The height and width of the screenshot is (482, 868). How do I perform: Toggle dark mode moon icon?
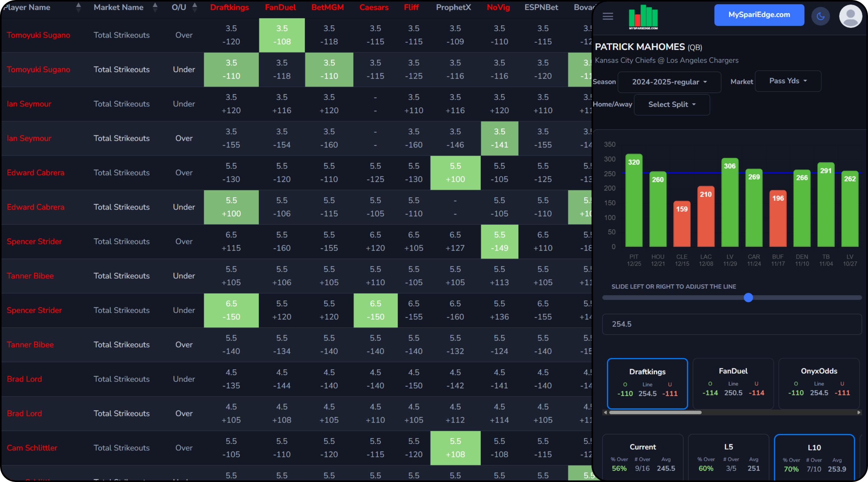820,16
